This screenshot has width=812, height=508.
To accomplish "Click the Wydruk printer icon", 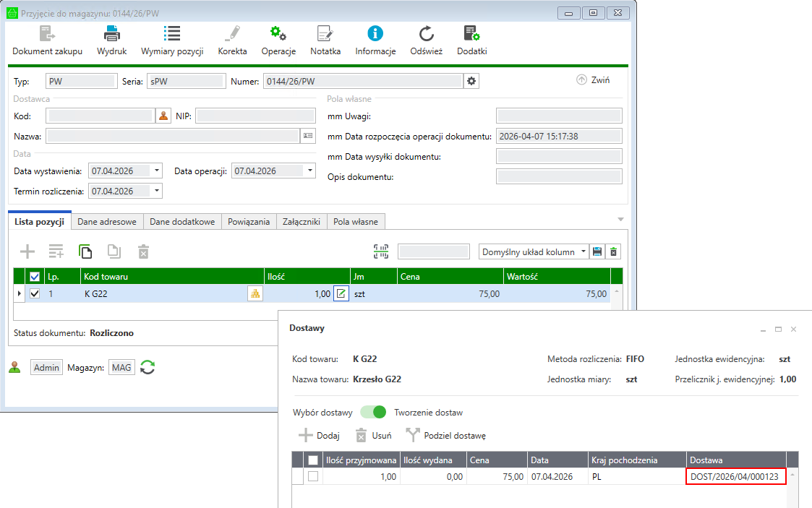I will pos(112,34).
